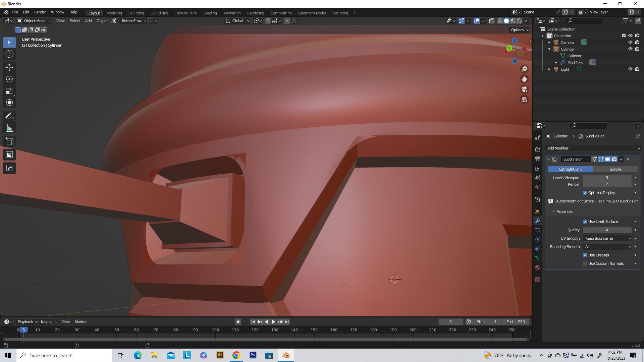Switch to rendered viewport shading
This screenshot has height=362, width=644.
[x=519, y=21]
